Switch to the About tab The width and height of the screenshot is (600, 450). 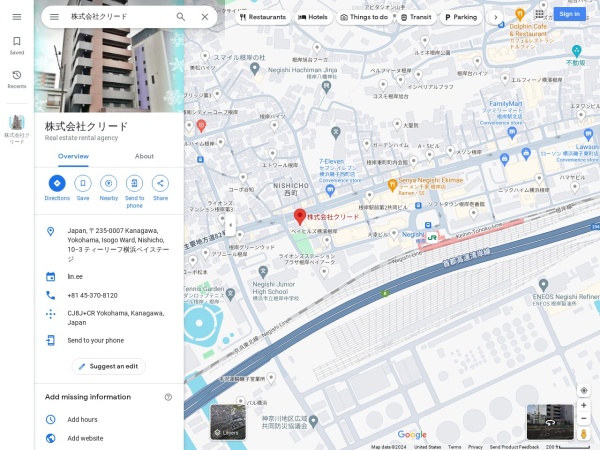[144, 157]
